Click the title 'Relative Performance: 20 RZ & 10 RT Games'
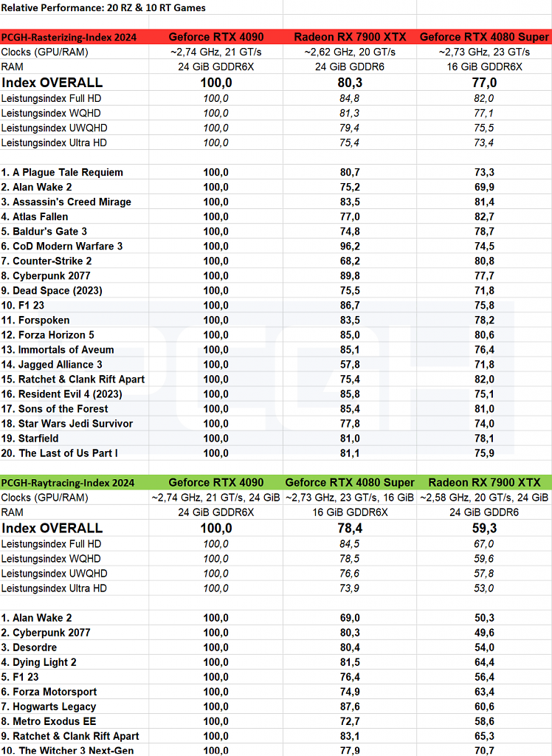552x756 pixels. [x=103, y=7]
